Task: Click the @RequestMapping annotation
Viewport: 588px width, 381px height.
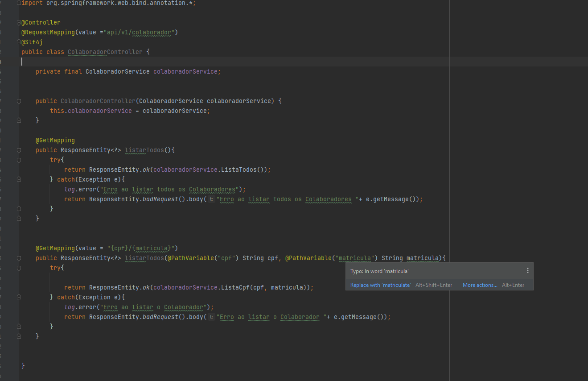Action: [48, 32]
